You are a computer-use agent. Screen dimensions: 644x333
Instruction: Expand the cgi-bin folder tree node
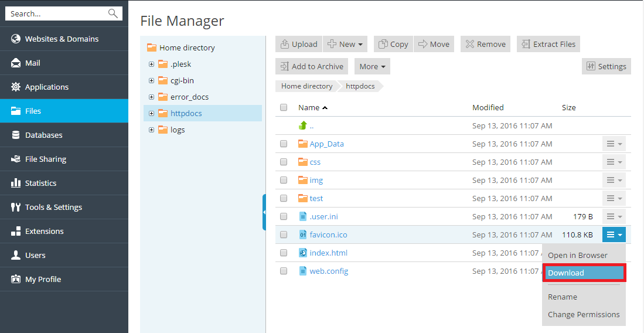(151, 80)
